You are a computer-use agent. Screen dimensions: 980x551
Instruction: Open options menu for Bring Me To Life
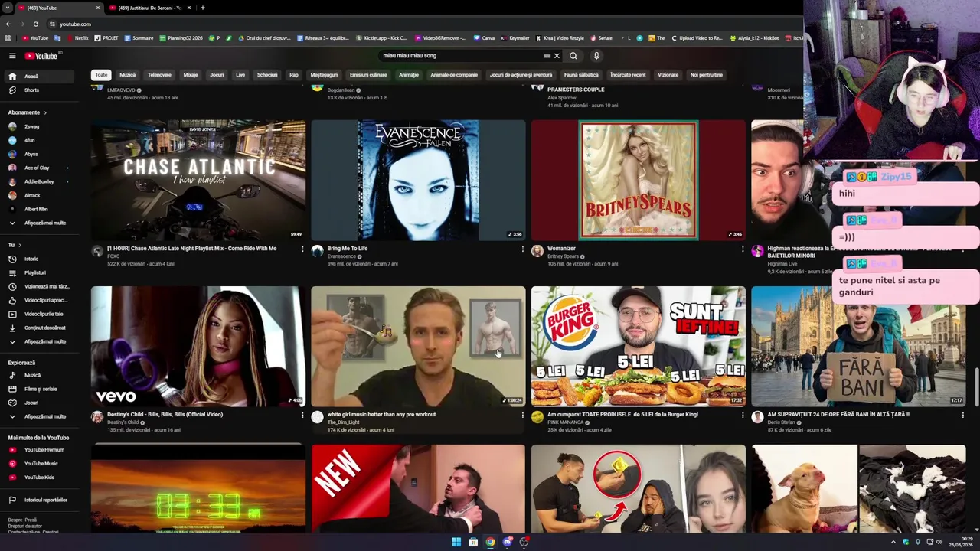pos(522,249)
